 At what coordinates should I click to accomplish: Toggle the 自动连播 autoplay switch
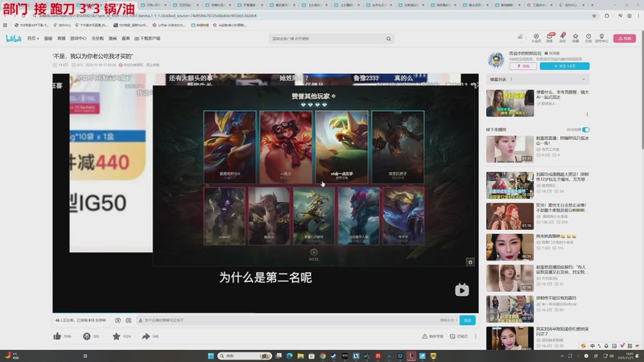click(586, 130)
